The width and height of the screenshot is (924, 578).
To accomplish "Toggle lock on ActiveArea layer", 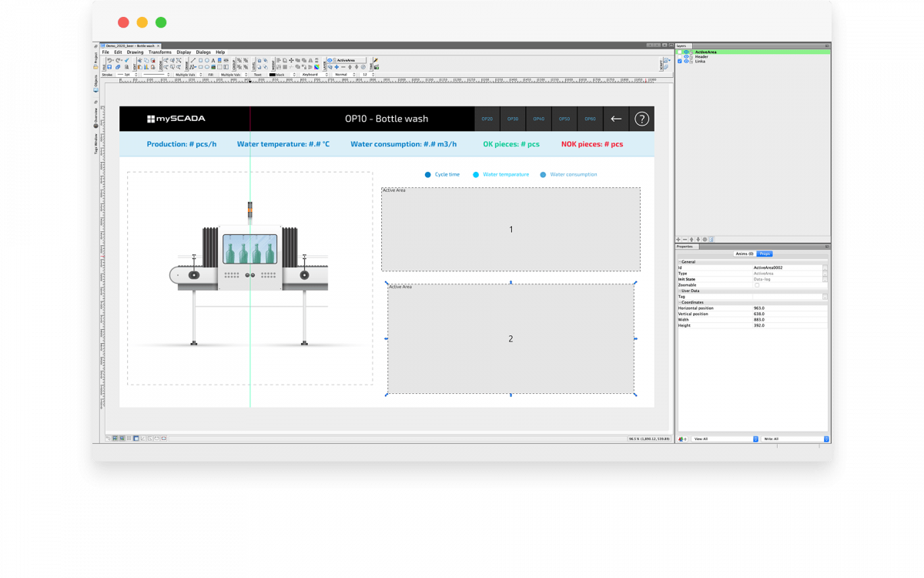I will [691, 52].
